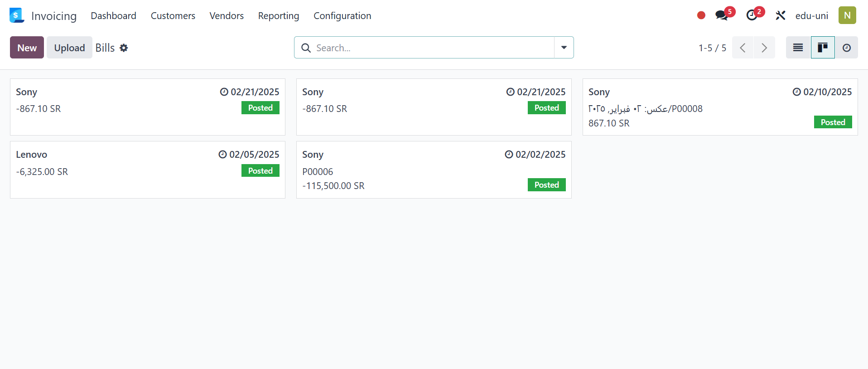Screen dimensions: 868x369
Task: Click the red recording indicator dot
Action: 701,15
